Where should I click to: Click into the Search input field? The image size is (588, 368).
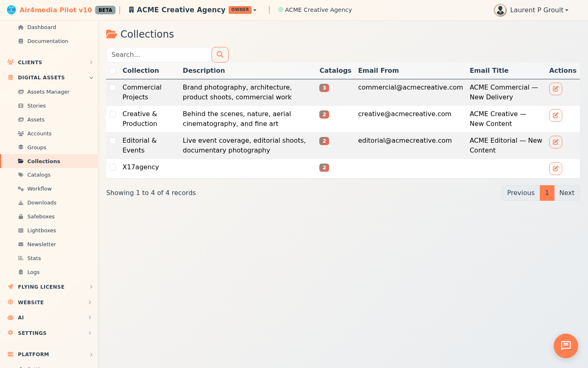158,55
